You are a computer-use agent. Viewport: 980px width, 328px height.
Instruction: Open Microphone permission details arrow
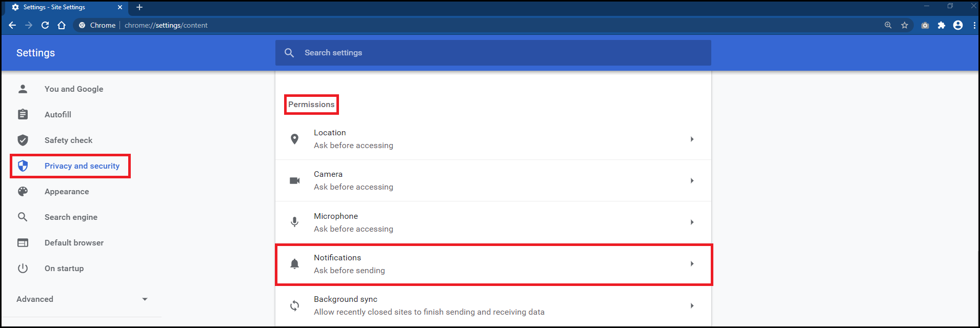[692, 222]
